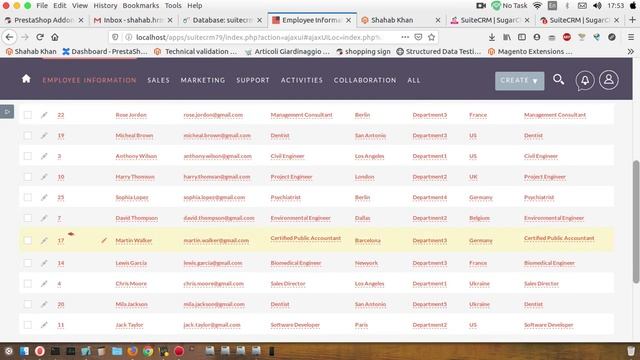
Task: Edit record for Lewis Garcia
Action: [x=44, y=263]
